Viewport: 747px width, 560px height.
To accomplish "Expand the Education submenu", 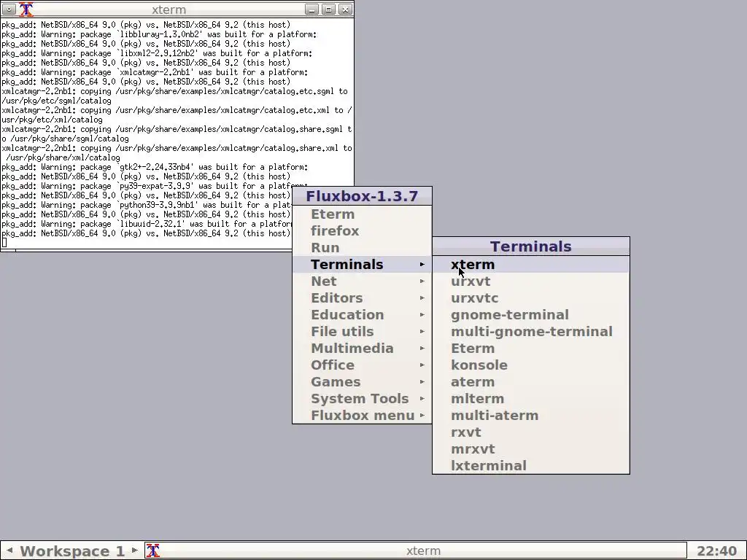I will tap(362, 315).
